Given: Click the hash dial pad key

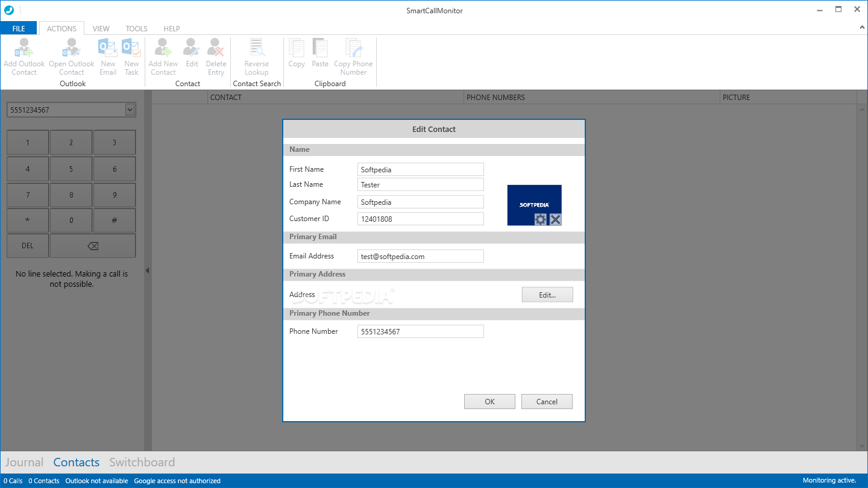Looking at the screenshot, I should (115, 221).
